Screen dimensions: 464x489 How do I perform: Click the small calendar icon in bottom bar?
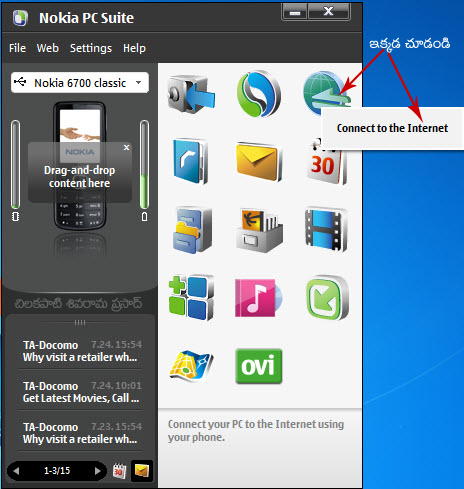(119, 471)
